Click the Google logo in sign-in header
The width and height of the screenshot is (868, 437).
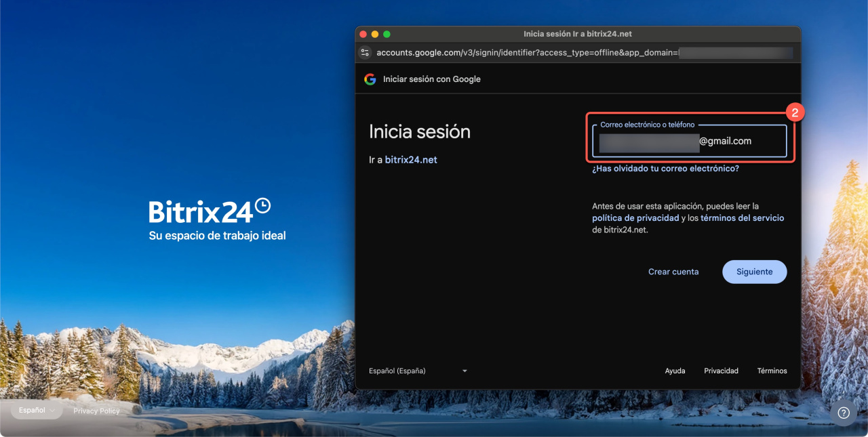[x=370, y=79]
